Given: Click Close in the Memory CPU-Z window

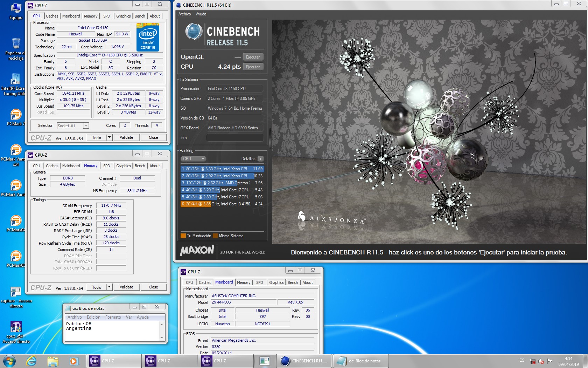Looking at the screenshot, I should pos(153,287).
